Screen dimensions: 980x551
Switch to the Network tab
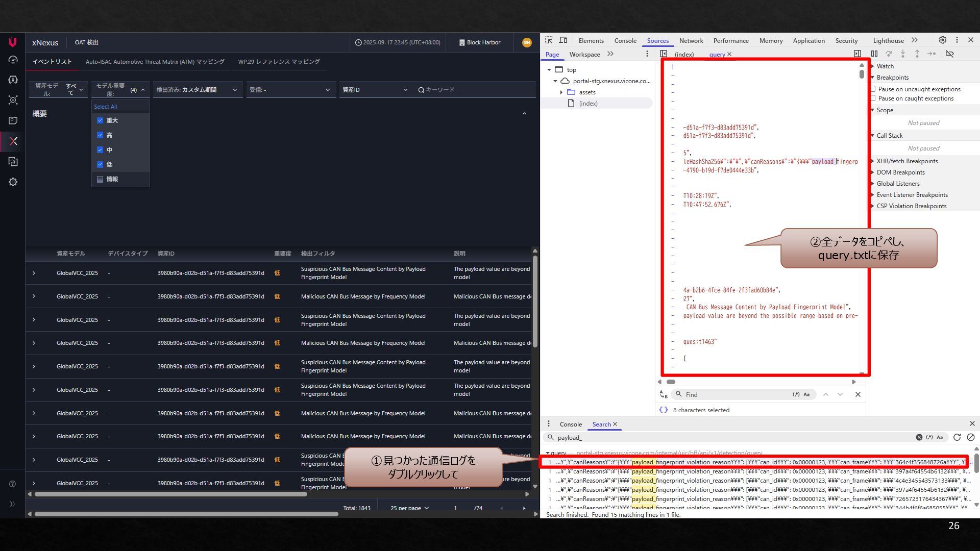pyautogui.click(x=691, y=41)
